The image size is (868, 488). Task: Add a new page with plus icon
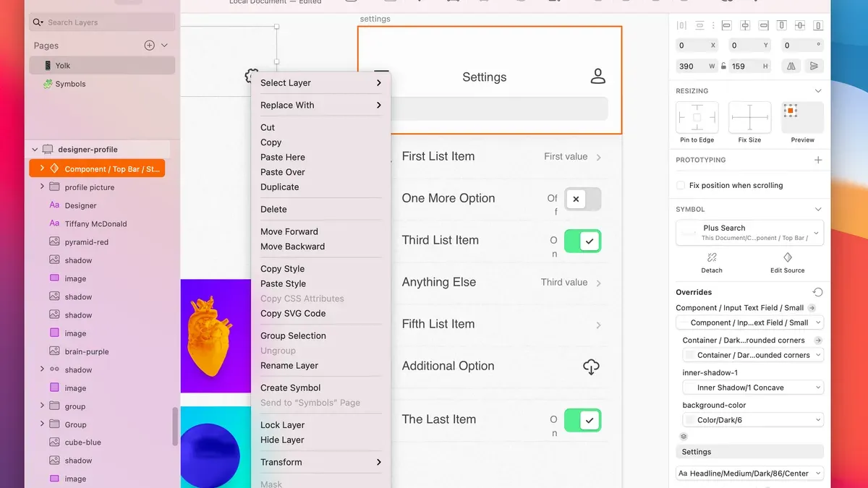click(150, 46)
